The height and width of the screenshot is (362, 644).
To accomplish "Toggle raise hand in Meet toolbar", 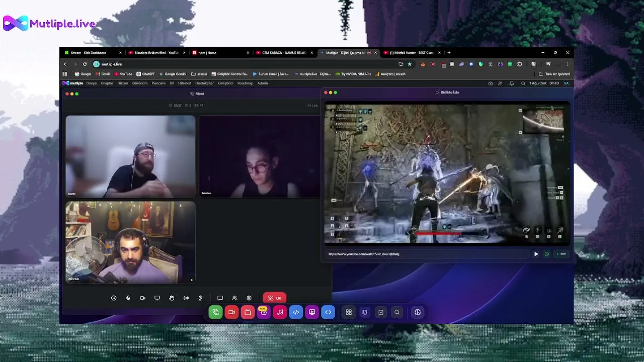I will pyautogui.click(x=172, y=298).
